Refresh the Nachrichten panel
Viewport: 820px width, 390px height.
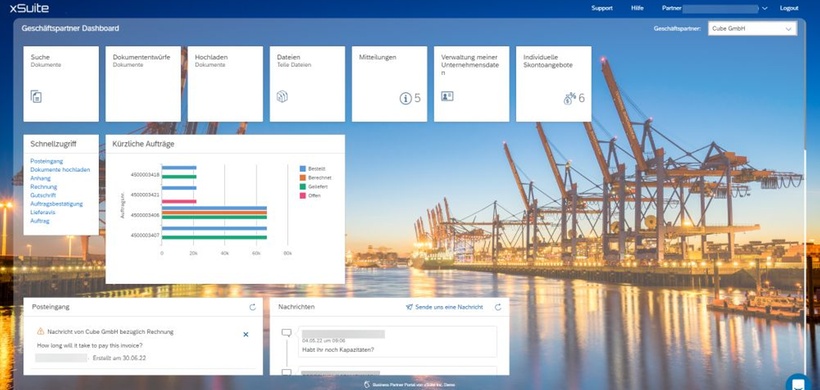(x=498, y=307)
